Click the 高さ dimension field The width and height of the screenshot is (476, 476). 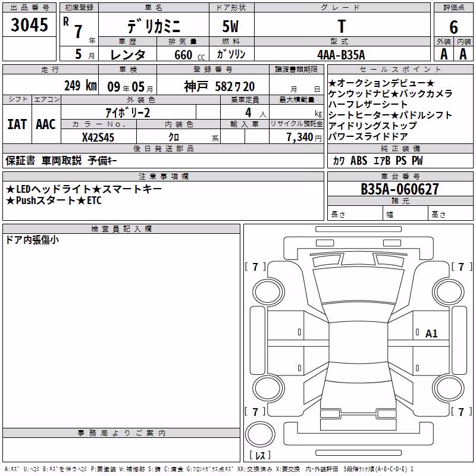450,214
